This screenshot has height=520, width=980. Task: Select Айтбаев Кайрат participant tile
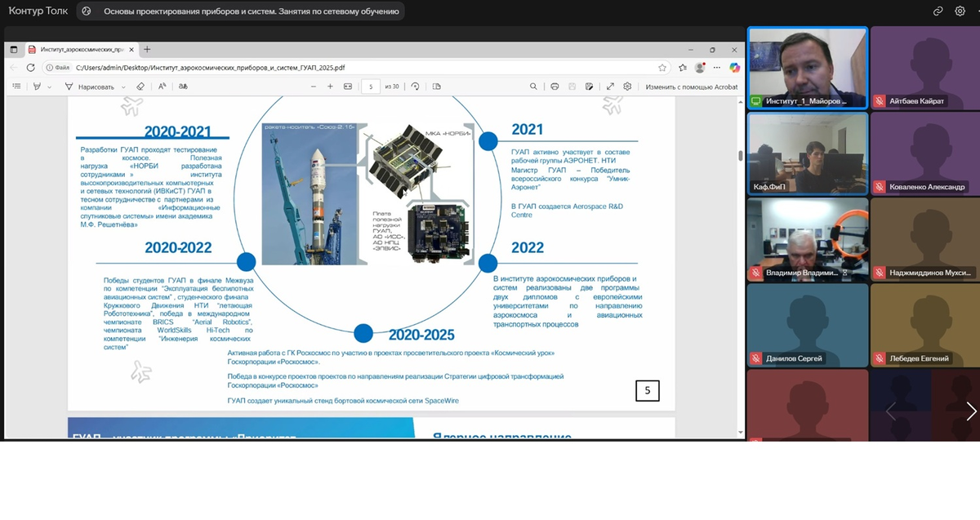[925, 68]
